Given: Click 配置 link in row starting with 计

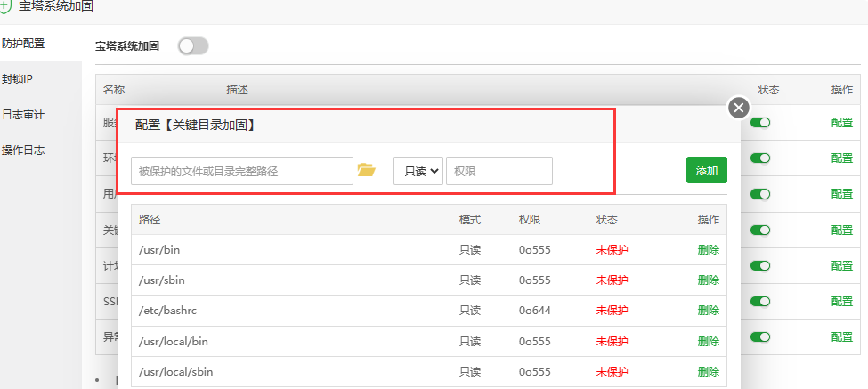Looking at the screenshot, I should click(x=842, y=265).
